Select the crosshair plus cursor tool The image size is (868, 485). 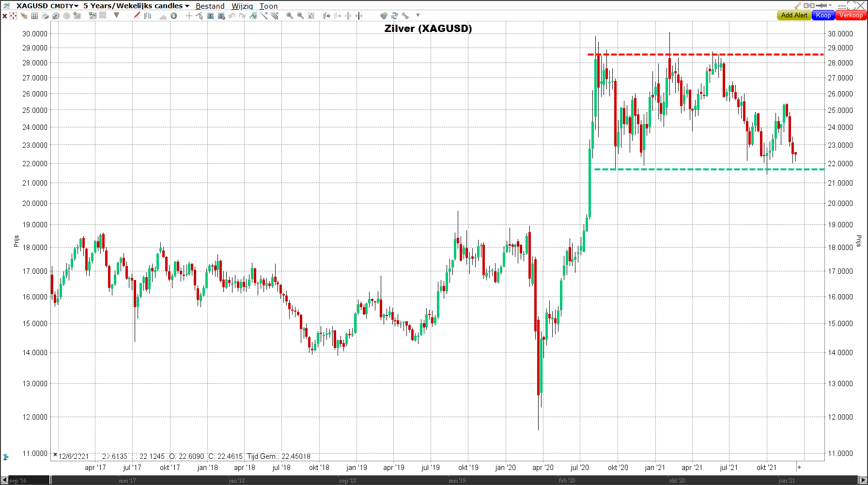tap(189, 16)
